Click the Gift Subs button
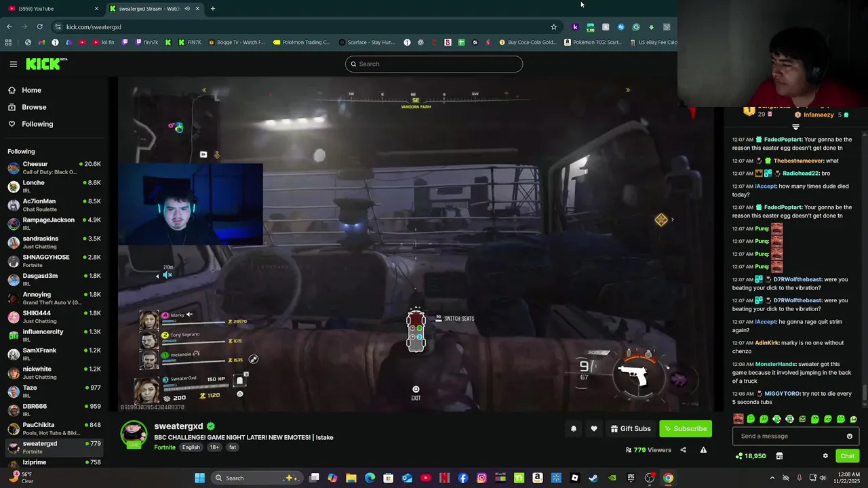 pos(631,428)
